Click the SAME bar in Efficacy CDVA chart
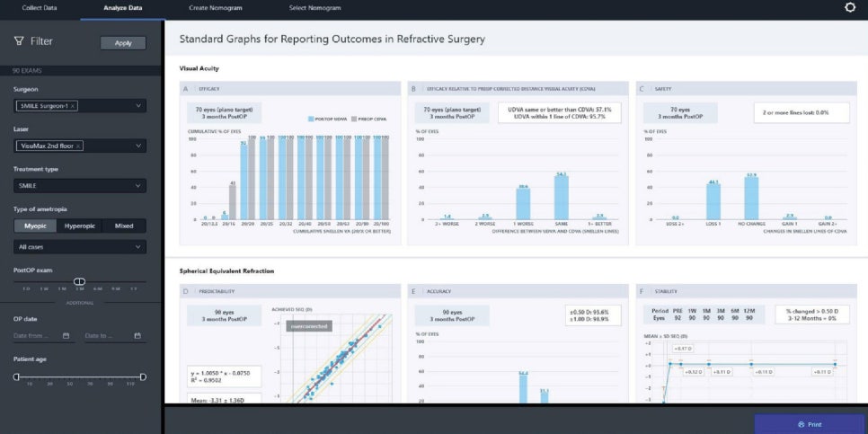 point(562,197)
